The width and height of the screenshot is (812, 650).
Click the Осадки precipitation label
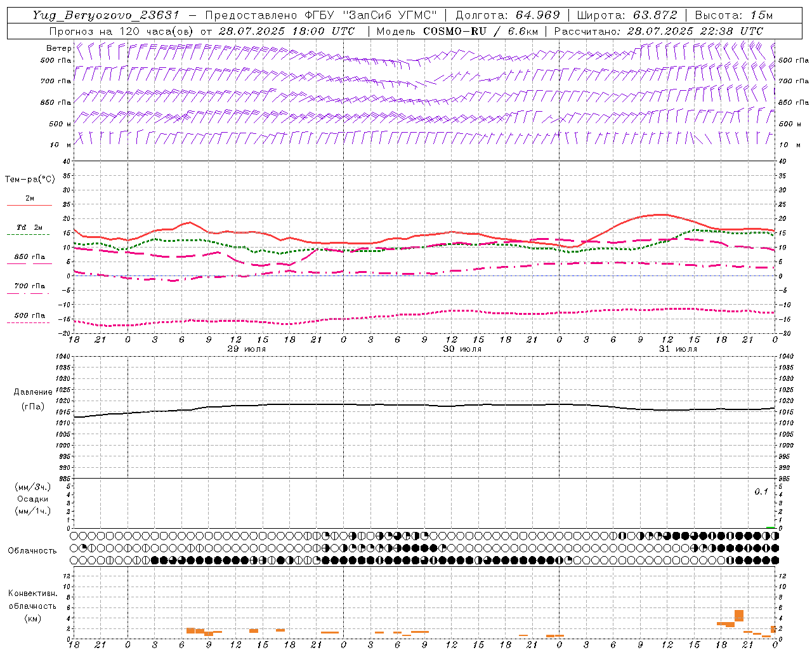33,499
